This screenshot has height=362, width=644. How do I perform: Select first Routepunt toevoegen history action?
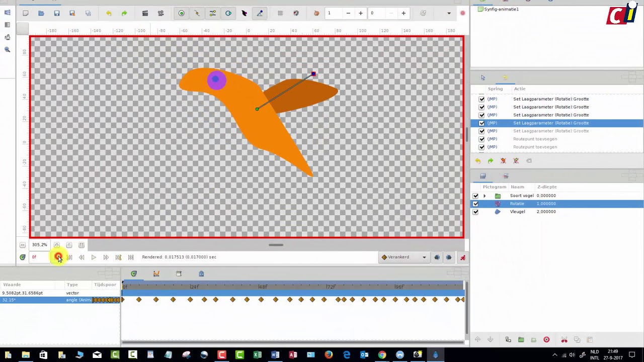(x=535, y=139)
